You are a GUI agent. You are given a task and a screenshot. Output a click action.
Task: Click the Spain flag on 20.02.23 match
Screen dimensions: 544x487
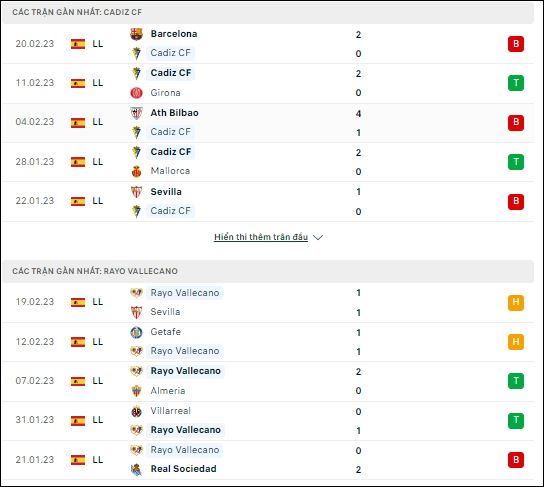point(78,44)
